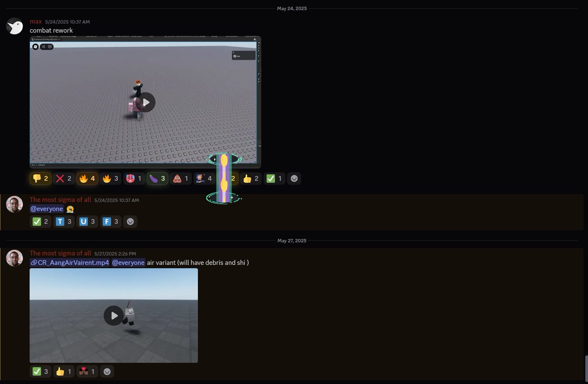Click the 'May 24, 2025' date divider label

292,8
